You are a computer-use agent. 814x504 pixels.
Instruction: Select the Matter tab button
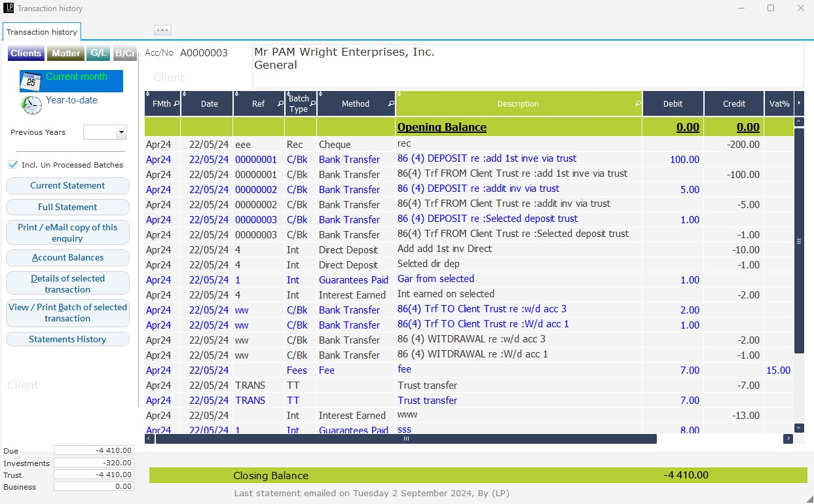[66, 53]
